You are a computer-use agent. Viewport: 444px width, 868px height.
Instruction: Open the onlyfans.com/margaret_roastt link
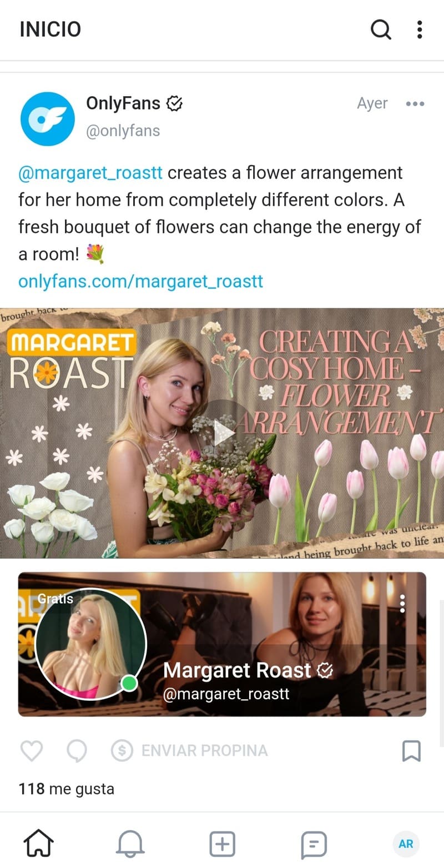(140, 281)
